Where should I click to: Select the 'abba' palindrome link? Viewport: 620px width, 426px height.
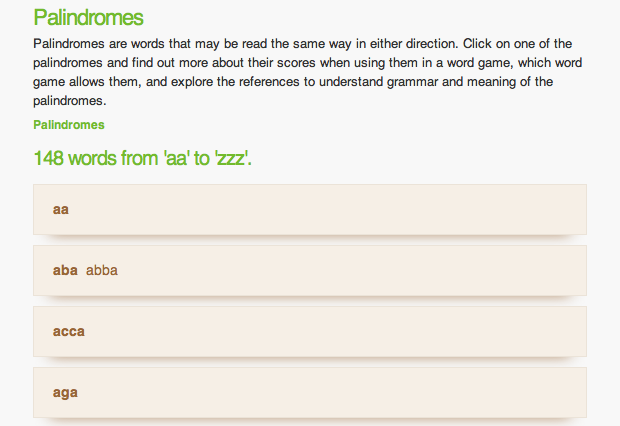[x=102, y=270]
